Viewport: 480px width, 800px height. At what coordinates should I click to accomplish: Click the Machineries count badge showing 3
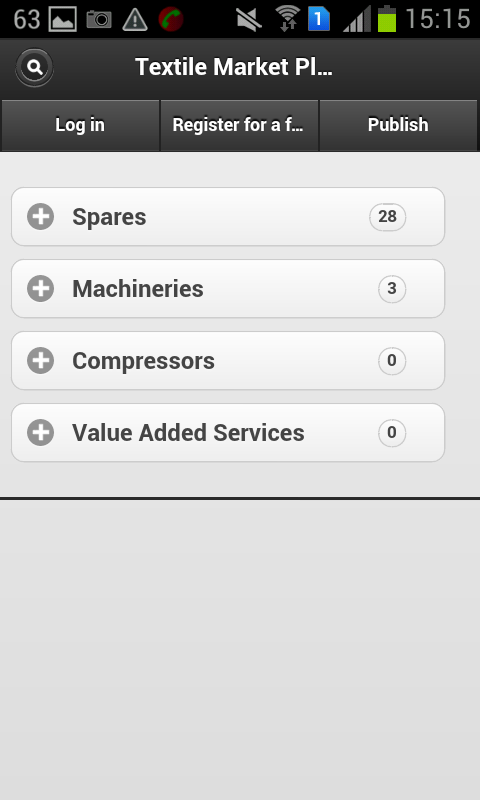[x=392, y=289]
